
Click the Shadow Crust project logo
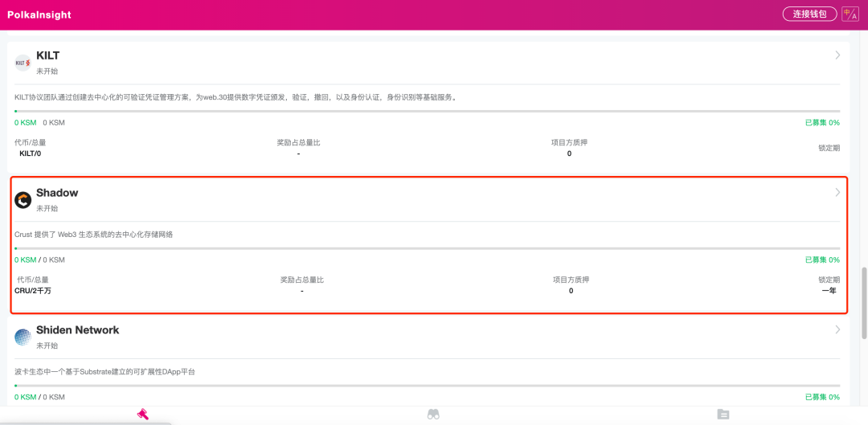tap(23, 200)
